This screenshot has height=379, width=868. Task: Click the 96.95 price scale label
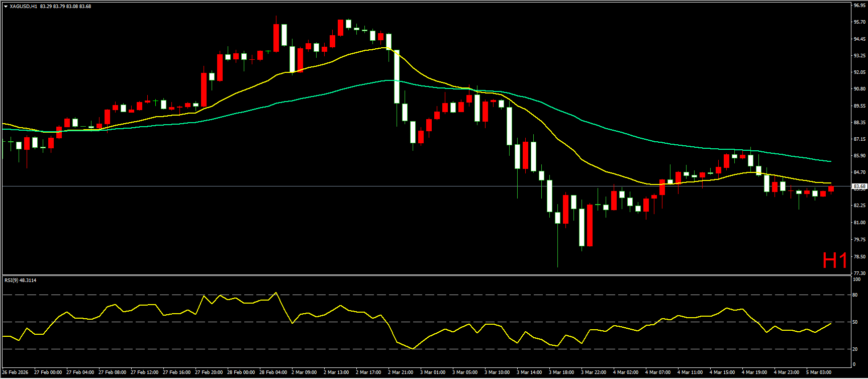point(859,6)
